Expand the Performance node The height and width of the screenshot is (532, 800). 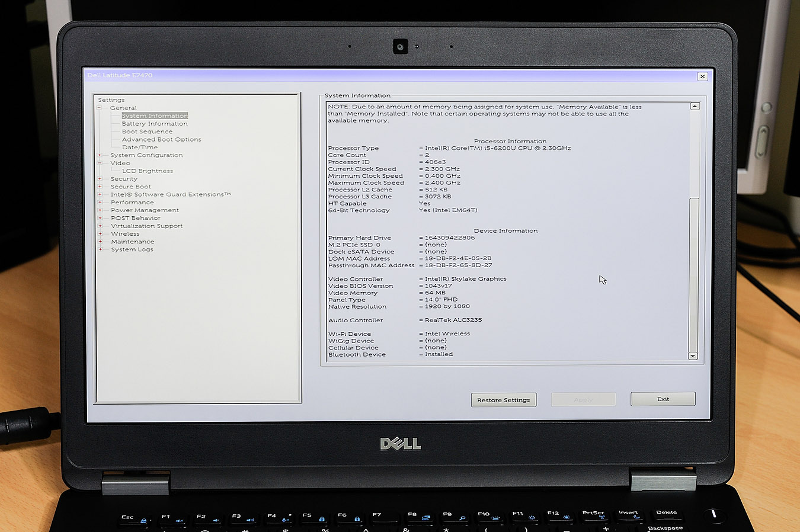[100, 202]
